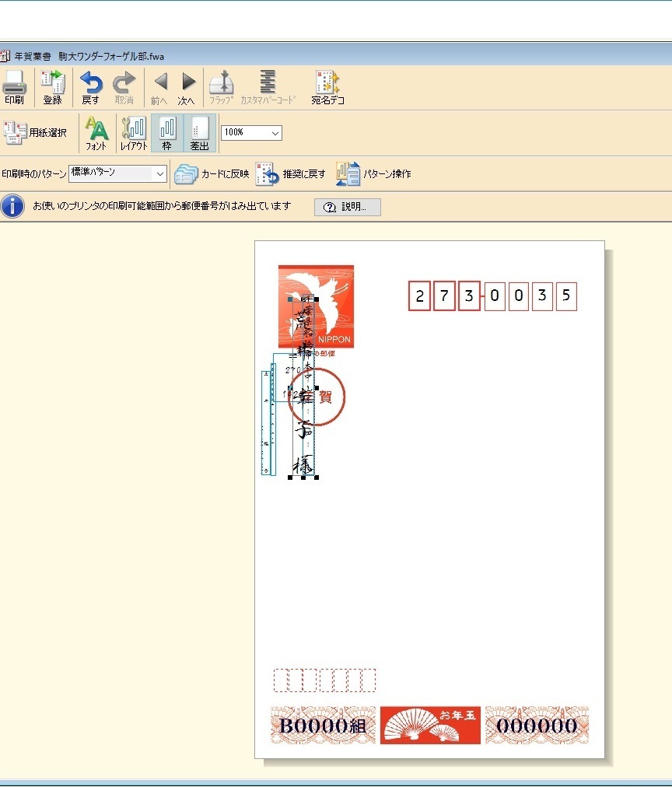Click the last postal code digit 5
This screenshot has height=787, width=672.
click(x=566, y=296)
